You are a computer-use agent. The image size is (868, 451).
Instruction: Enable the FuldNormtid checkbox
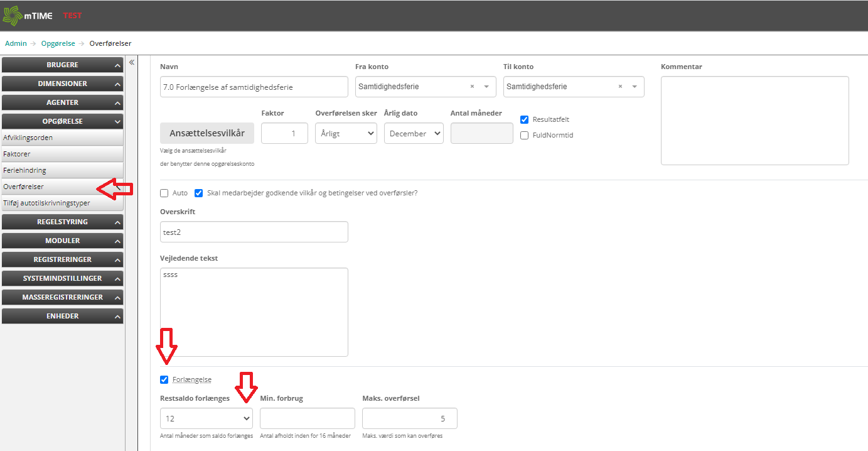[525, 135]
